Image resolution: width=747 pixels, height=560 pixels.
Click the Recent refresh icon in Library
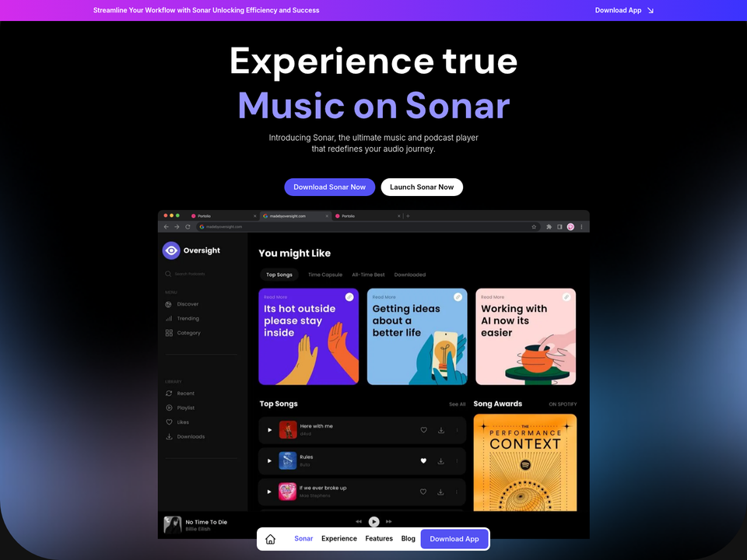click(169, 394)
